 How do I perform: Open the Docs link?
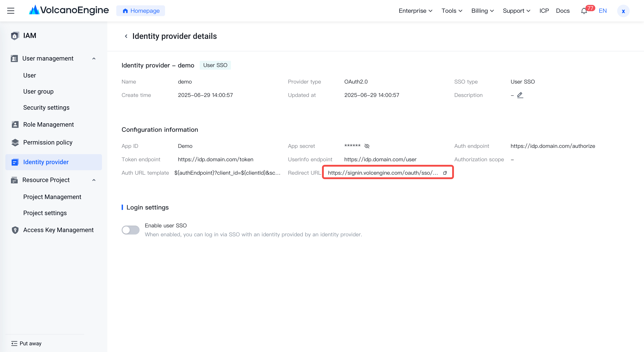[x=563, y=11]
